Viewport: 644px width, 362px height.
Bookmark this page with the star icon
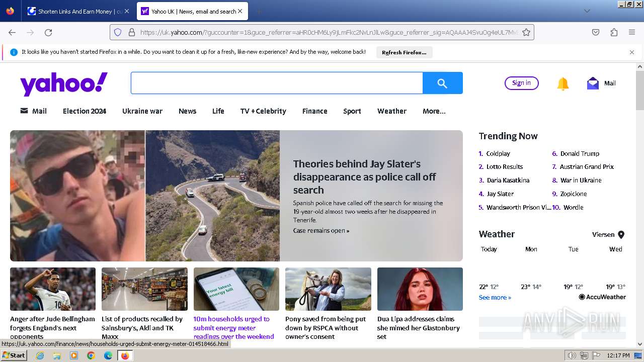tap(526, 32)
